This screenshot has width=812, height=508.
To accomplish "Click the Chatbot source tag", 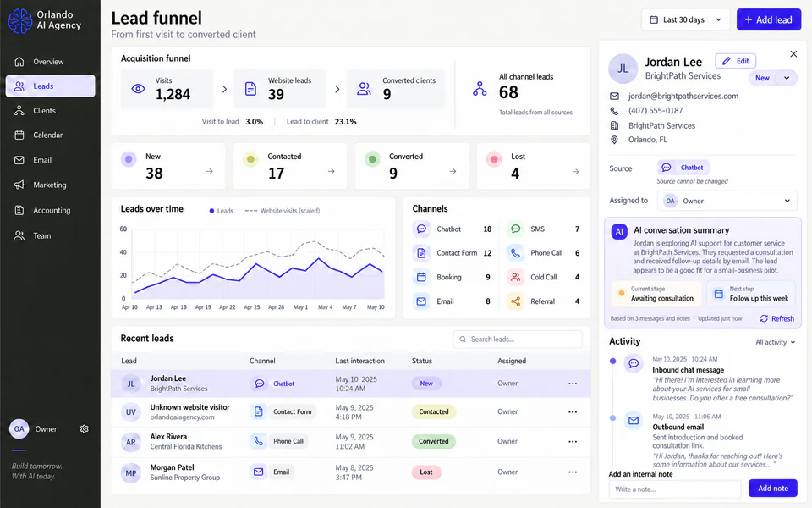I will point(683,168).
